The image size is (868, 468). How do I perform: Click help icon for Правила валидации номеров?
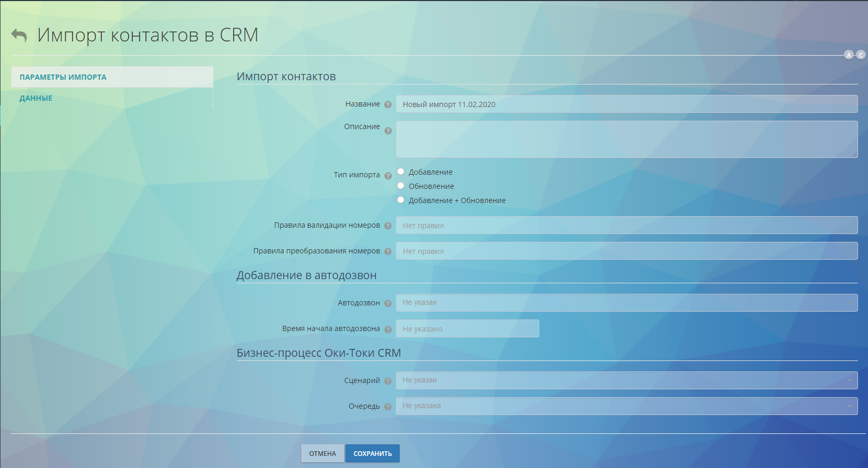[388, 226]
